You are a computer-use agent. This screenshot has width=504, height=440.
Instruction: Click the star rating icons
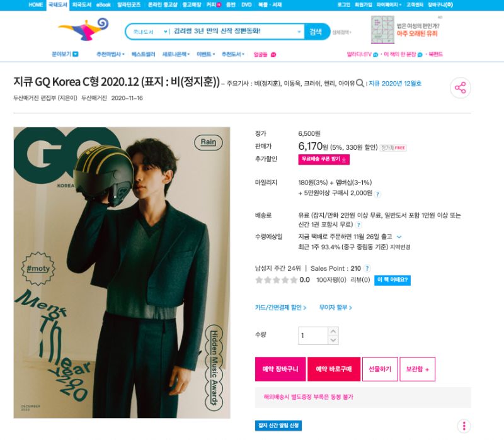click(x=276, y=280)
